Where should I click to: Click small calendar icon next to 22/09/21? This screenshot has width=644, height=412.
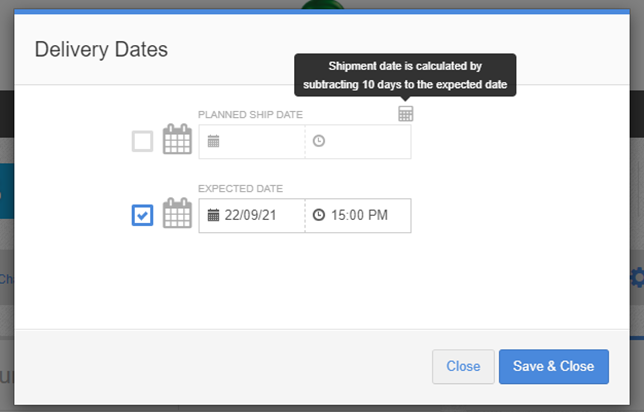pos(213,215)
